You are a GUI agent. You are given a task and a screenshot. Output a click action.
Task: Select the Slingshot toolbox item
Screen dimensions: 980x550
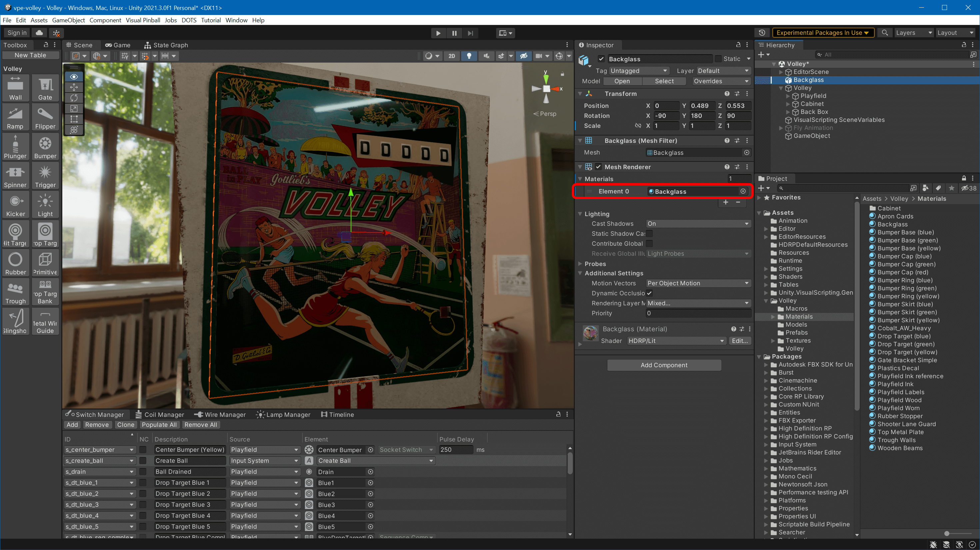[15, 322]
